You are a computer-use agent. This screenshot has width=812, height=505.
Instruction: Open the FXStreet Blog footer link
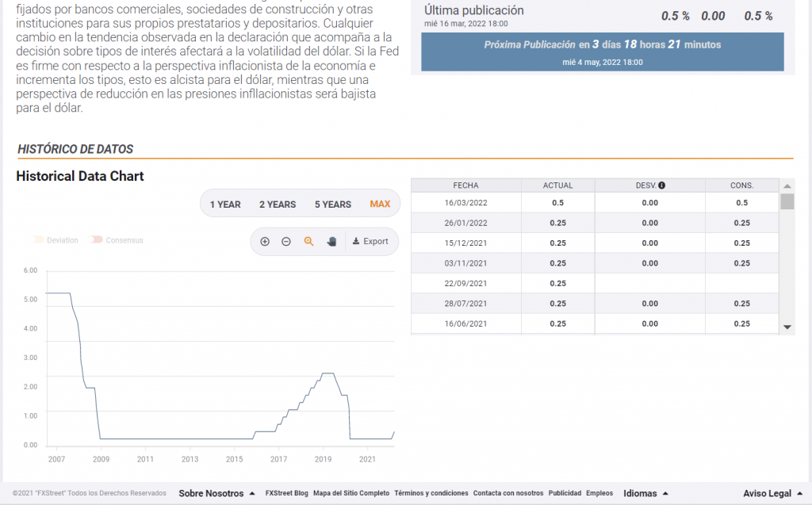tap(286, 493)
